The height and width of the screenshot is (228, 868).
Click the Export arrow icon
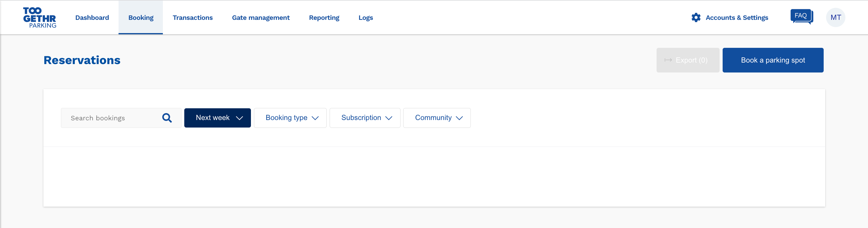(x=668, y=60)
